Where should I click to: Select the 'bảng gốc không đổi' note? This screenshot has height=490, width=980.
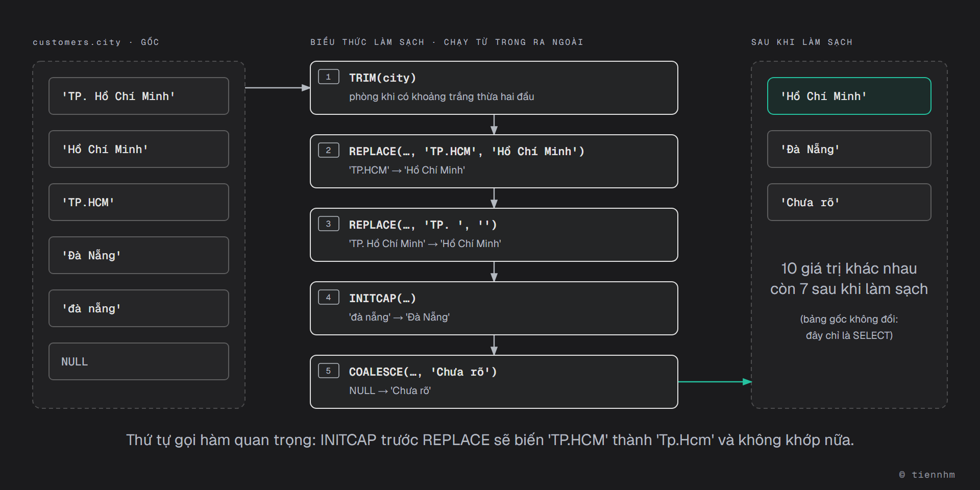[849, 319]
